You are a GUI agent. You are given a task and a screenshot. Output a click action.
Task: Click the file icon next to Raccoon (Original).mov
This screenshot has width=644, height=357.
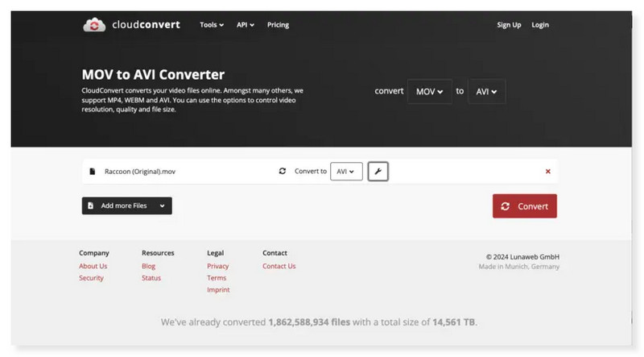[93, 172]
